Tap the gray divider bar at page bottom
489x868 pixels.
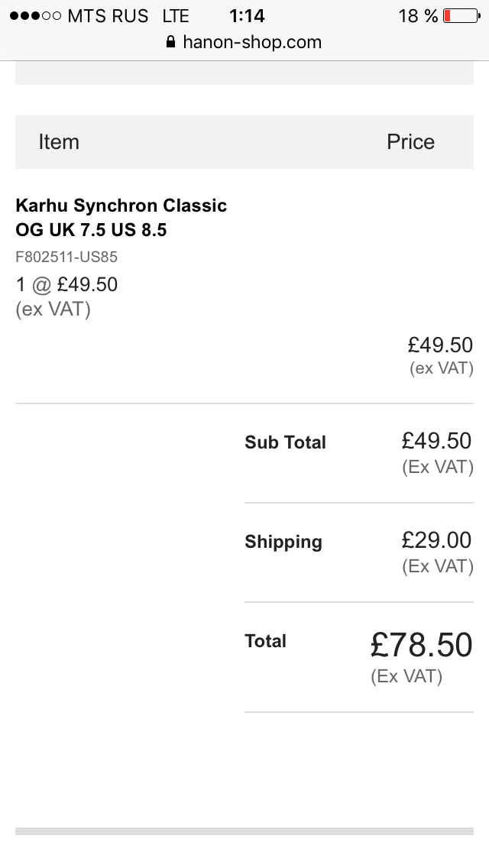tap(244, 831)
